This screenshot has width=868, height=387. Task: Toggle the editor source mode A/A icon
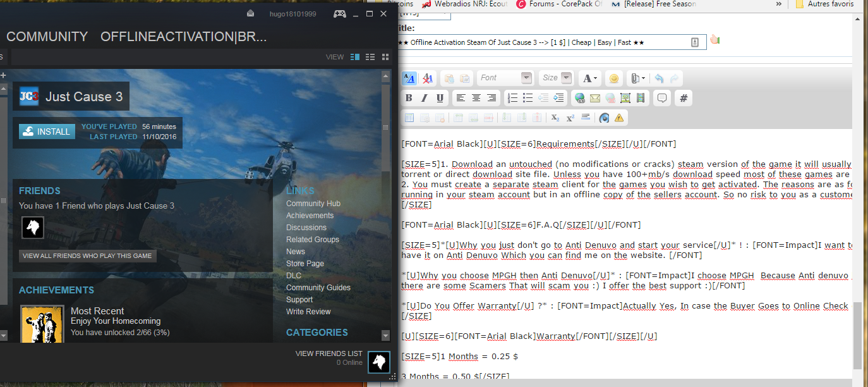click(409, 78)
